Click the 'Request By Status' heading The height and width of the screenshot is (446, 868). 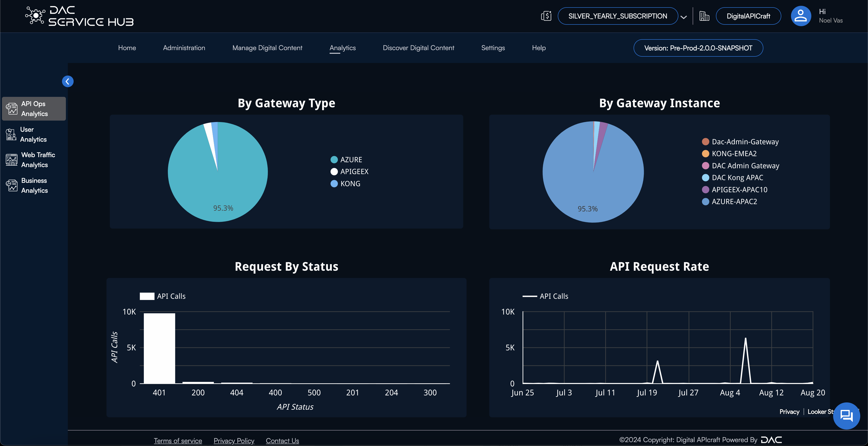[287, 266]
